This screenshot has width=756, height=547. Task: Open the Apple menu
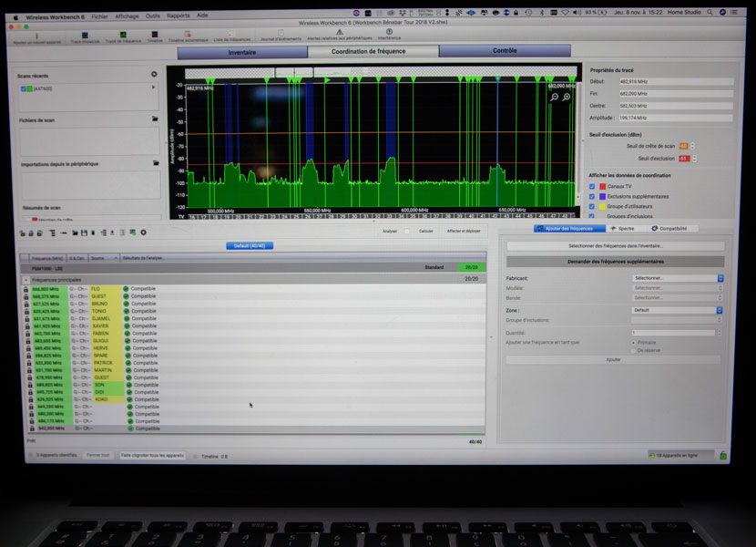tap(15, 17)
